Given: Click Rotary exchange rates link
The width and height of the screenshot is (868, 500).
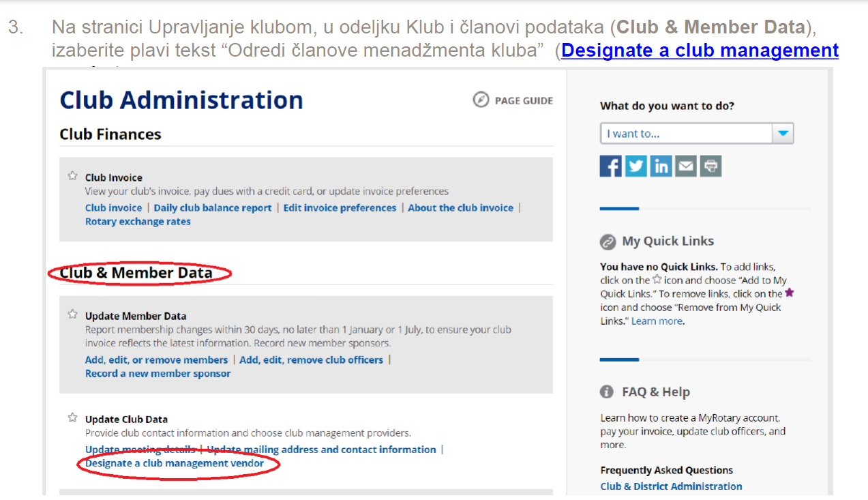Looking at the screenshot, I should (x=138, y=222).
